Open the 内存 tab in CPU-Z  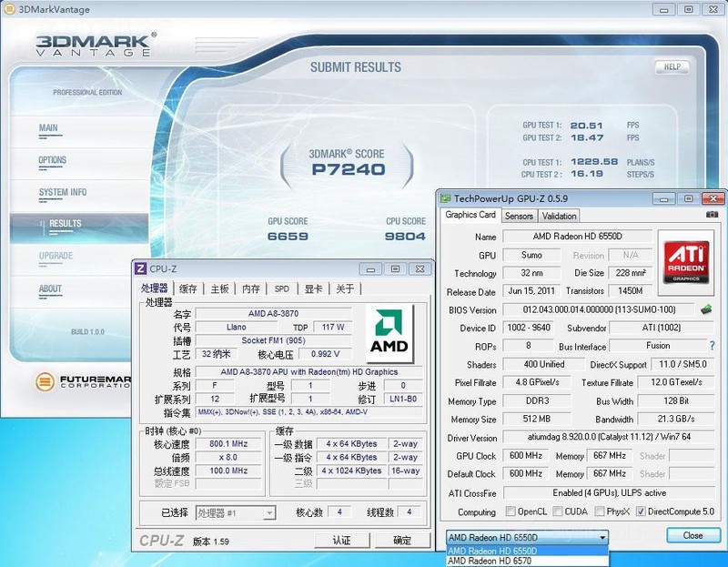coord(251,289)
